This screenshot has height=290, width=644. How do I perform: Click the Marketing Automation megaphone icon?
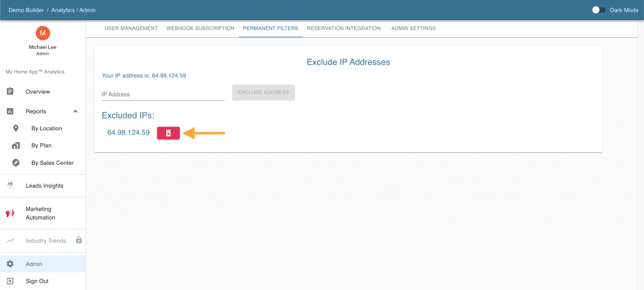(10, 213)
